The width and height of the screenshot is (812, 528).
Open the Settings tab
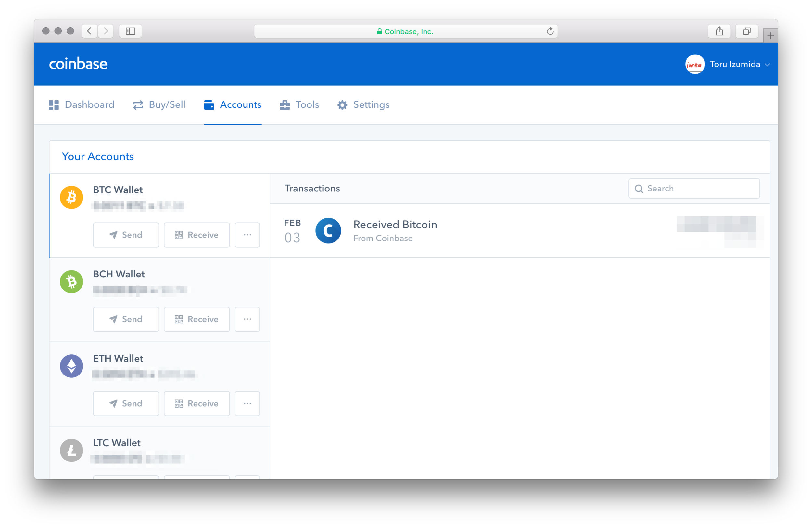[x=363, y=104]
